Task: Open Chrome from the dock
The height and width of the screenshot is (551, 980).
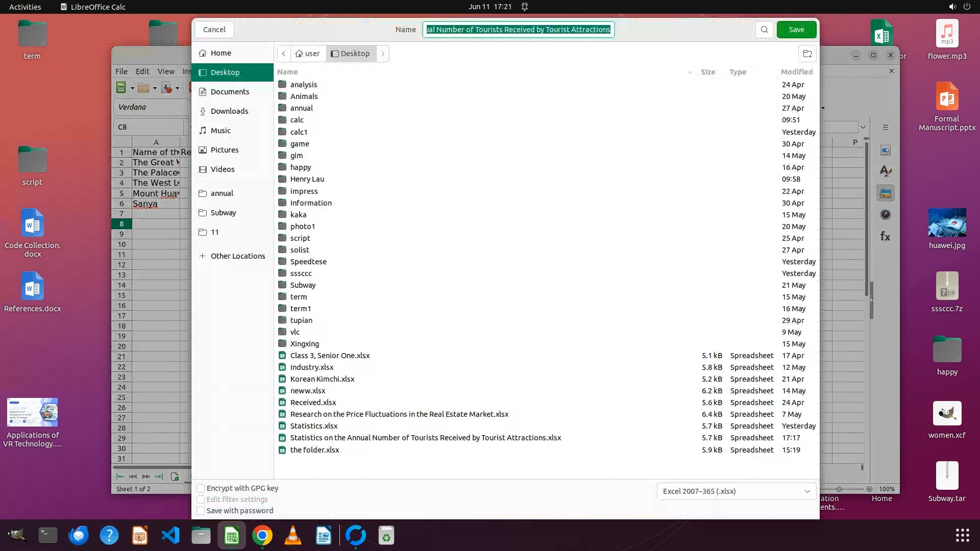Action: (x=262, y=536)
